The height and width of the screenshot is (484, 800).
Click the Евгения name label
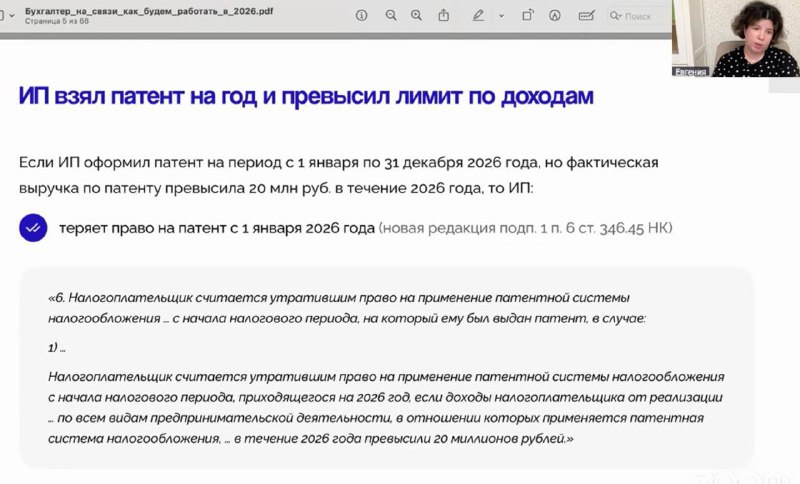690,72
